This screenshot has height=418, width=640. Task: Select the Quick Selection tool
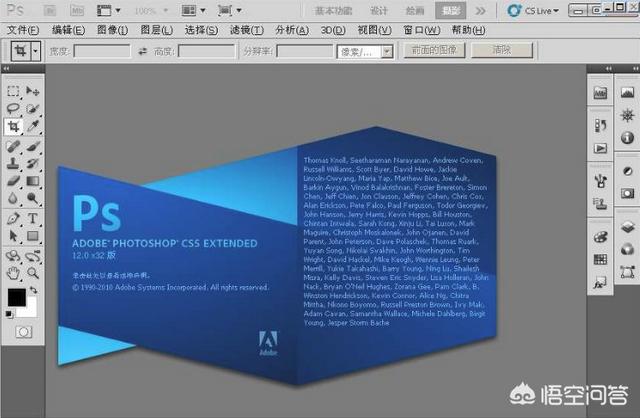tap(33, 109)
